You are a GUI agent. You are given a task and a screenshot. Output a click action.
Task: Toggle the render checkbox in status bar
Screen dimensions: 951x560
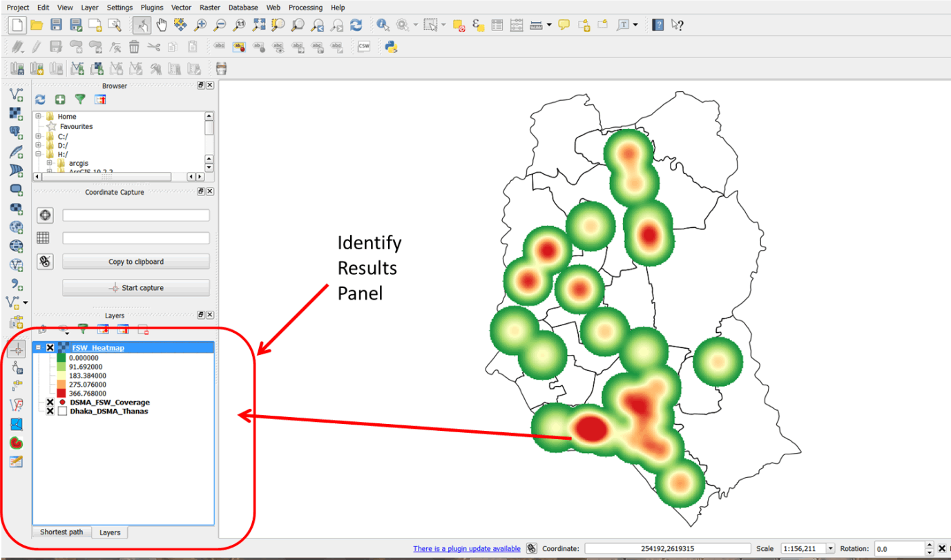coord(942,548)
